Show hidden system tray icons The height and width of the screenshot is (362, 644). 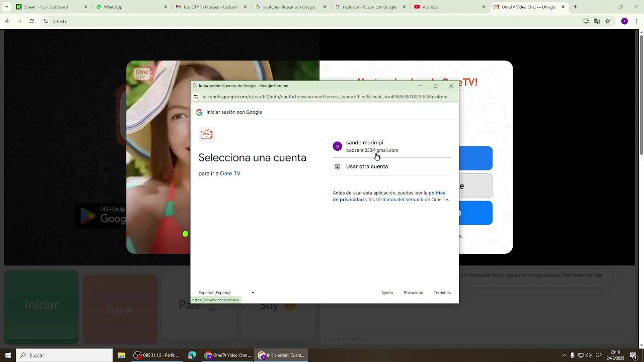point(564,355)
